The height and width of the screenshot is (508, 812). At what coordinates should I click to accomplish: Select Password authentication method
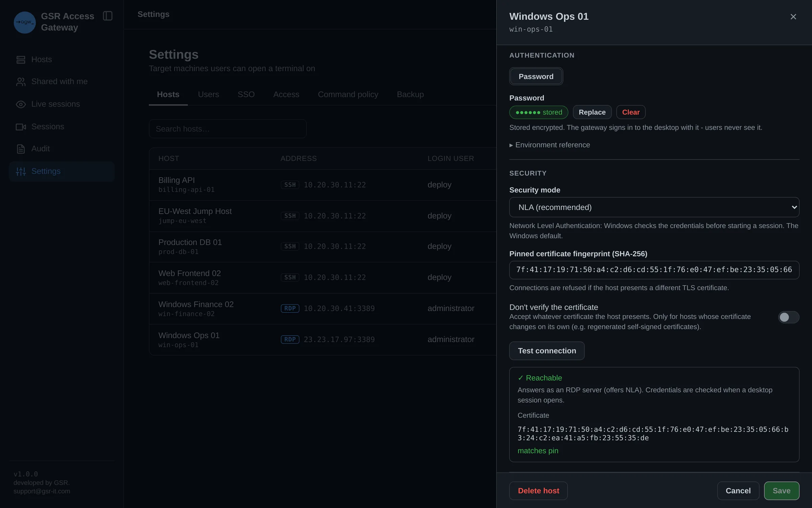536,77
